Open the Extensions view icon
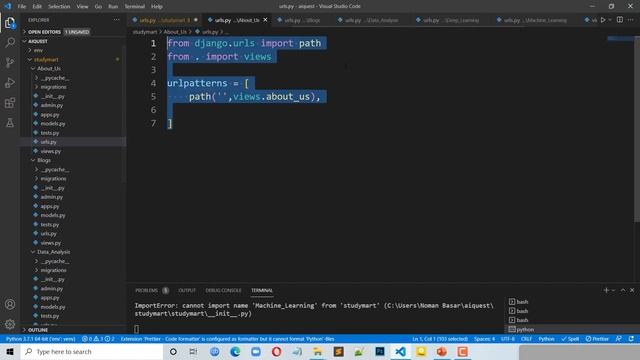 click(10, 102)
